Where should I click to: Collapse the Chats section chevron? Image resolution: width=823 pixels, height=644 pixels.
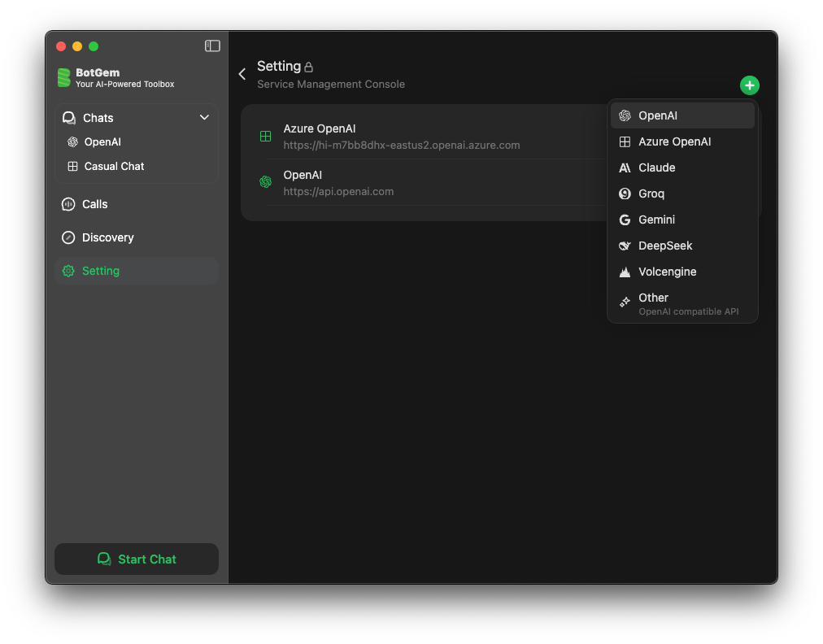point(204,118)
